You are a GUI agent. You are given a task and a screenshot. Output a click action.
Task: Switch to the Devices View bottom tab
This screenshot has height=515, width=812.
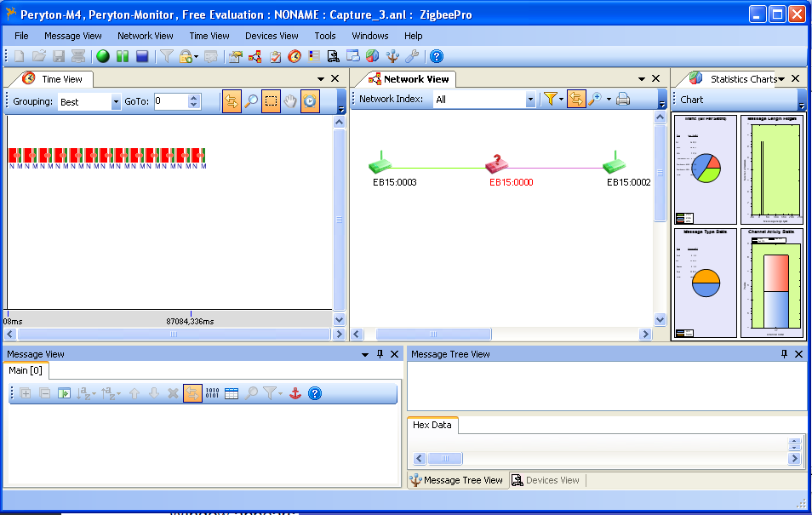point(546,480)
